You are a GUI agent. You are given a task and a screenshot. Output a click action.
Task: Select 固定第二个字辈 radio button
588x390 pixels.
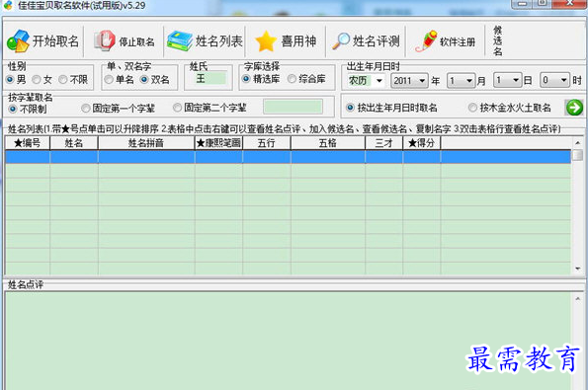click(177, 108)
